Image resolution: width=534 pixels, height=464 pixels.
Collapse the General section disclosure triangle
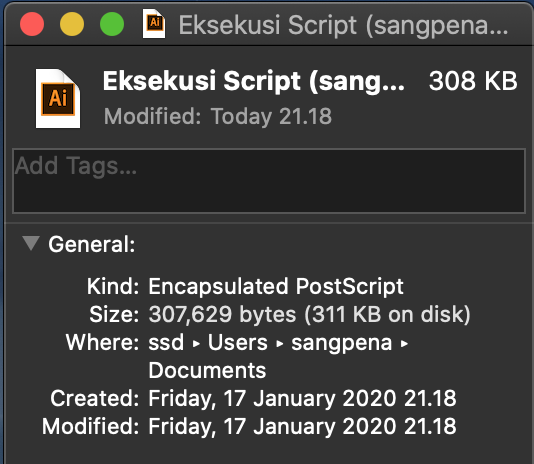31,243
